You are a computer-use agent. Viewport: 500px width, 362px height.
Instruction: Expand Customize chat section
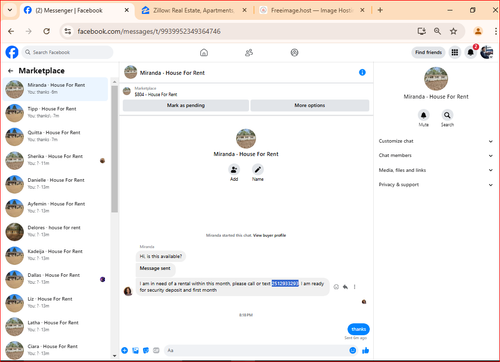[436, 141]
